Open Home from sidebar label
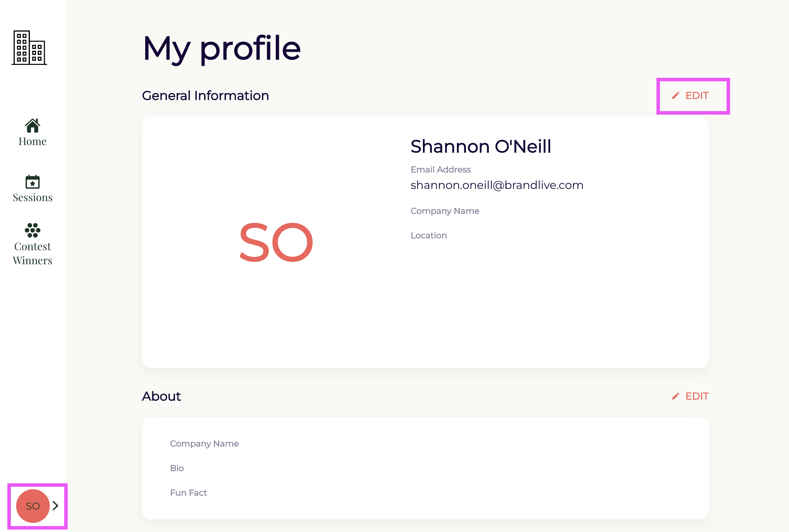Screen dimensions: 789x532 [x=33, y=142]
